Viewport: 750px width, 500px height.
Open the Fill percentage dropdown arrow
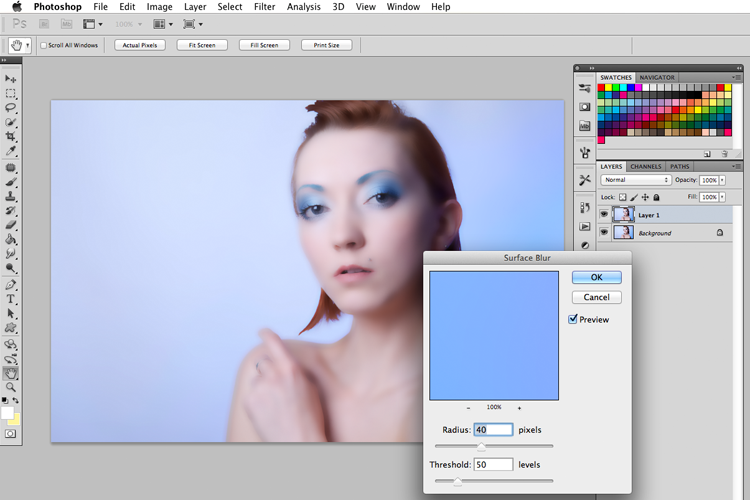(x=722, y=197)
